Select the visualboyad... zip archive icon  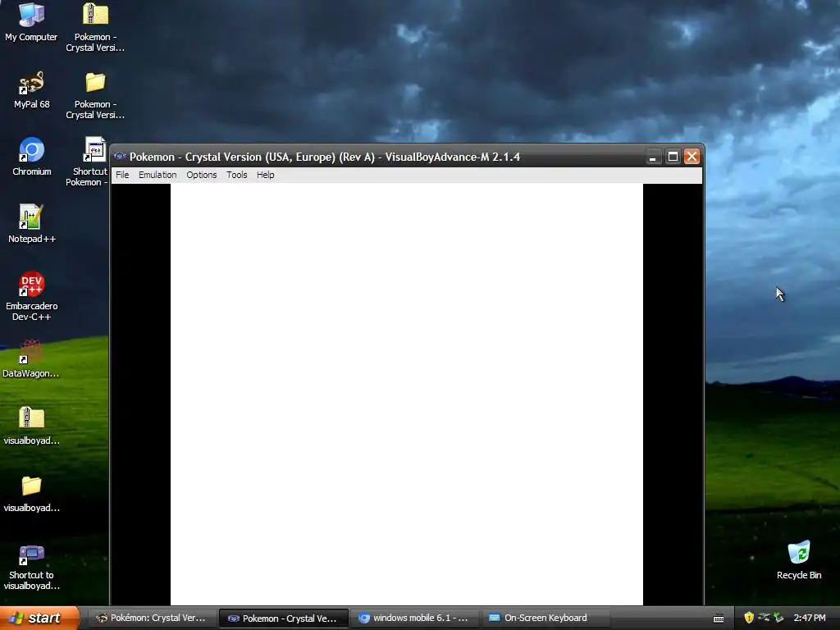(x=32, y=426)
